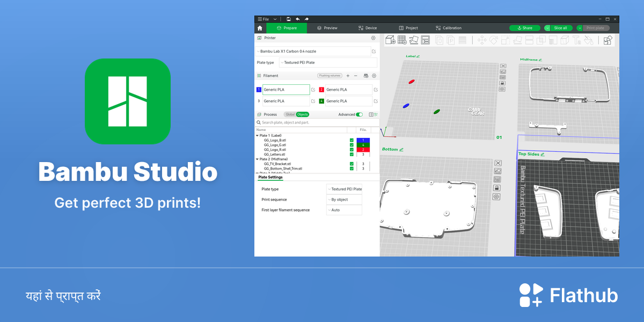
Task: Open Printer settings gear icon
Action: pos(374,38)
